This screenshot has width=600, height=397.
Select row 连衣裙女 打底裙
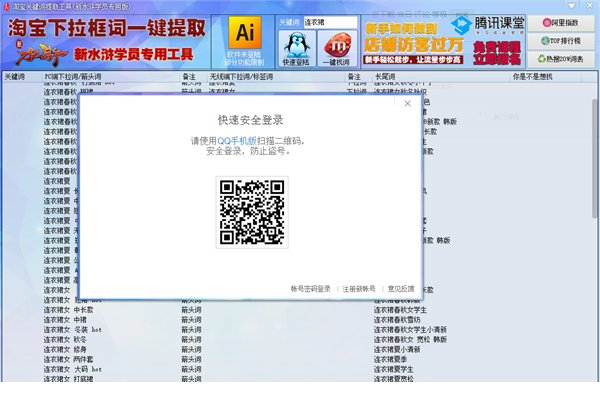point(68,379)
